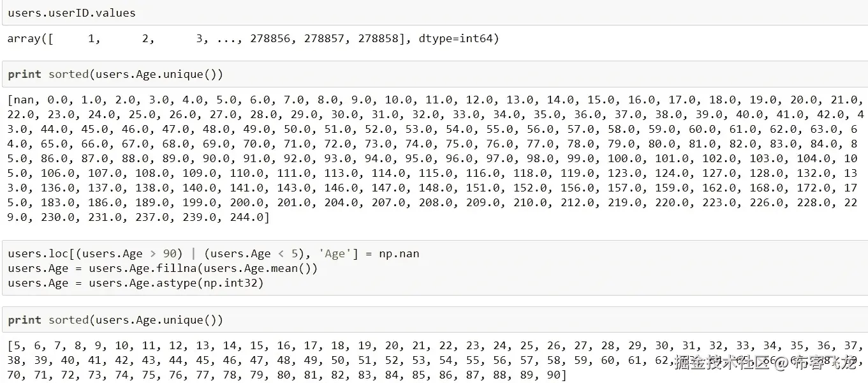868x383 pixels.
Task: Click the value 5 starting the final output
Action: pos(17,345)
